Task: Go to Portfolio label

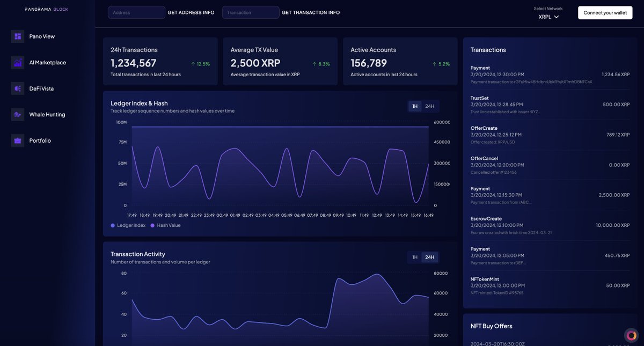Action: 40,141
